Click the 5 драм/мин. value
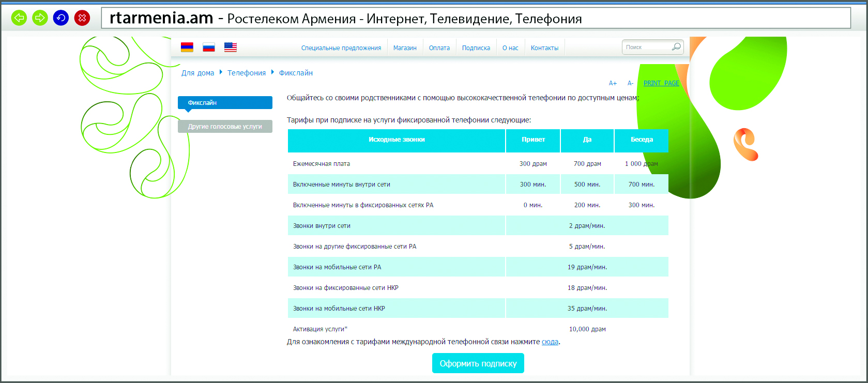This screenshot has height=383, width=868. point(587,247)
